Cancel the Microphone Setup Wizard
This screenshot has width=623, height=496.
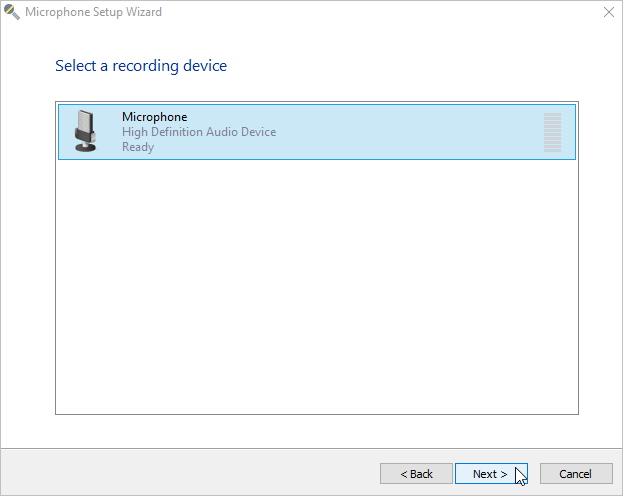point(576,473)
